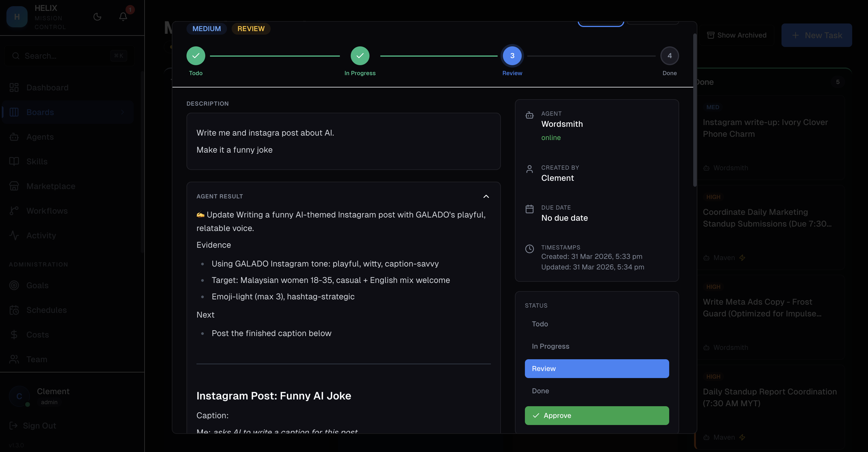Click Costs dollar icon
This screenshot has height=452, width=868.
tap(14, 335)
